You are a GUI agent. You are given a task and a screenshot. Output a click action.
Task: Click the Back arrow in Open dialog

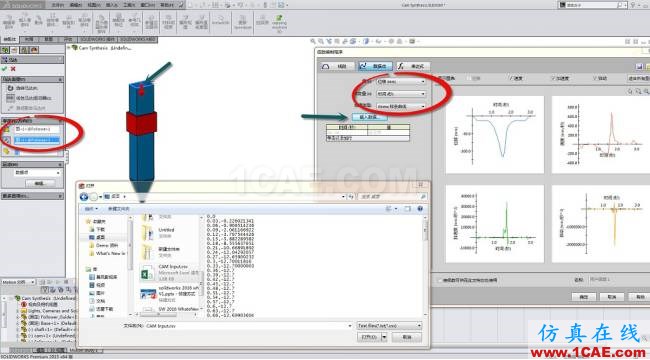tap(84, 197)
